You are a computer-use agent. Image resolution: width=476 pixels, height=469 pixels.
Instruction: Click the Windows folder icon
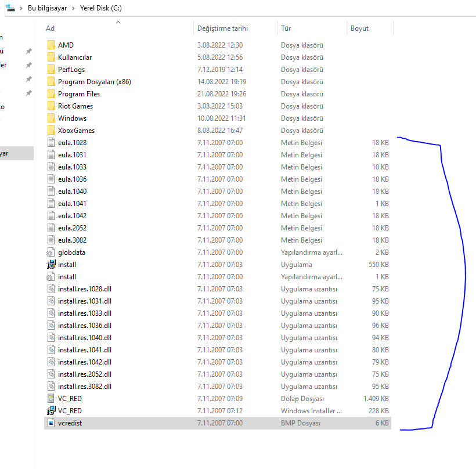(x=51, y=118)
